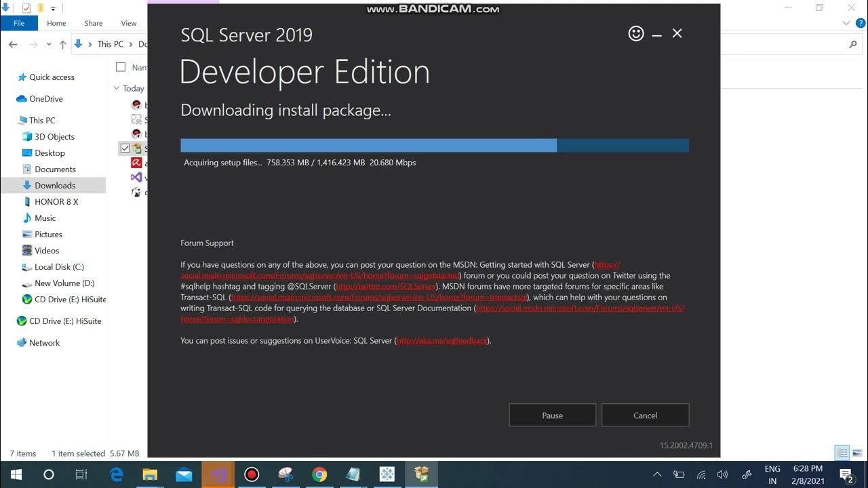This screenshot has width=868, height=488.
Task: Select Network in navigation pane
Action: pyautogui.click(x=39, y=343)
